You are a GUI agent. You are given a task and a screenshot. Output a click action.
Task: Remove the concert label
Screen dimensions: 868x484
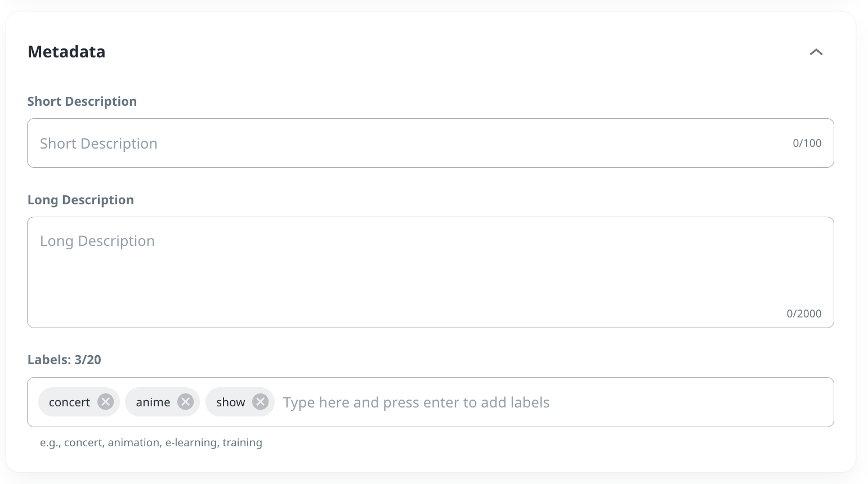point(105,402)
